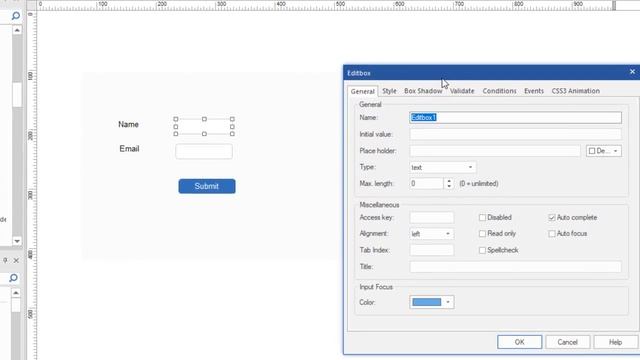Close the lower left panel with its X
640x360 pixels.
coord(16,260)
